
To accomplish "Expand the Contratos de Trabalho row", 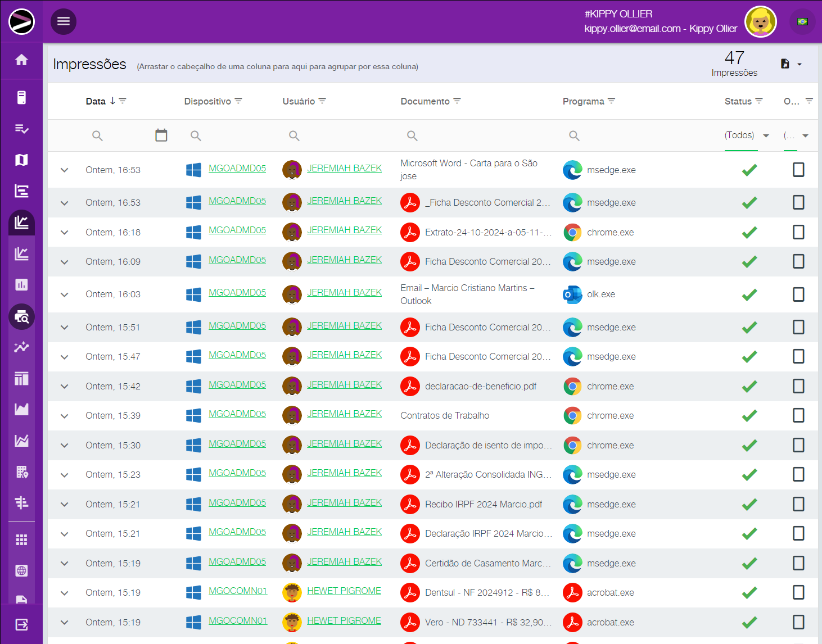I will coord(65,416).
